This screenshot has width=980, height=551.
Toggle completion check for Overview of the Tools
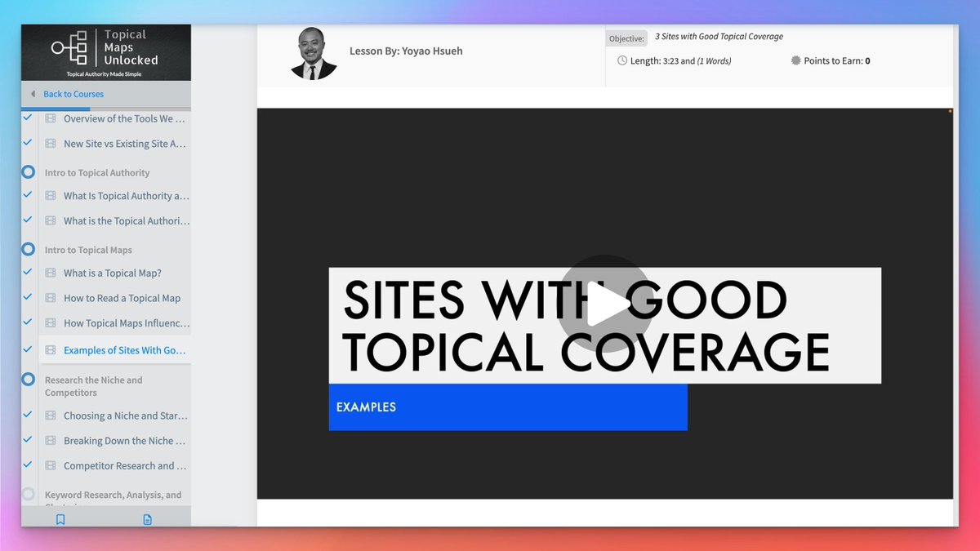click(x=28, y=118)
